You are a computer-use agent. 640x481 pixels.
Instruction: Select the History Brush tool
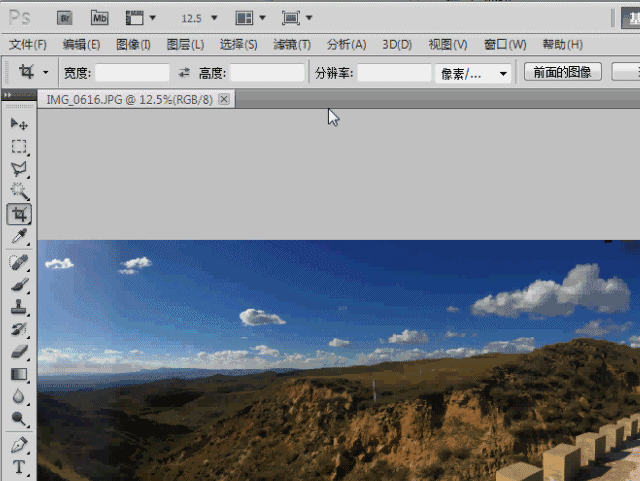tap(19, 329)
